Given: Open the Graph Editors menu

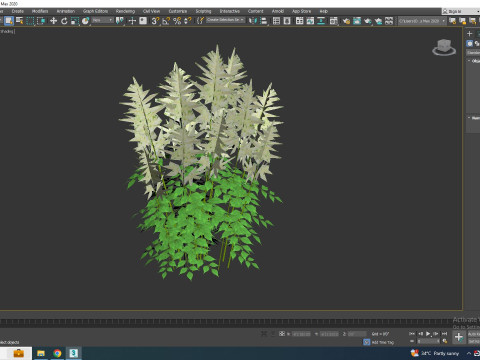Looking at the screenshot, I should (95, 11).
